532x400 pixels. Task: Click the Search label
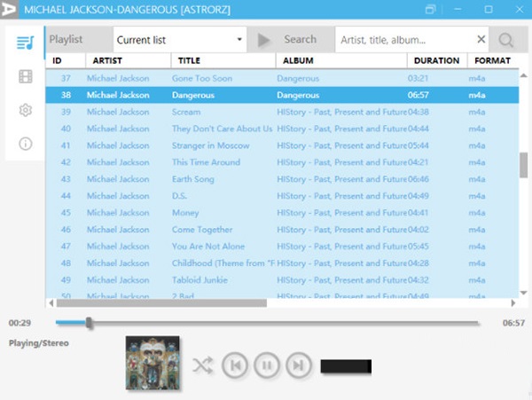coord(300,39)
